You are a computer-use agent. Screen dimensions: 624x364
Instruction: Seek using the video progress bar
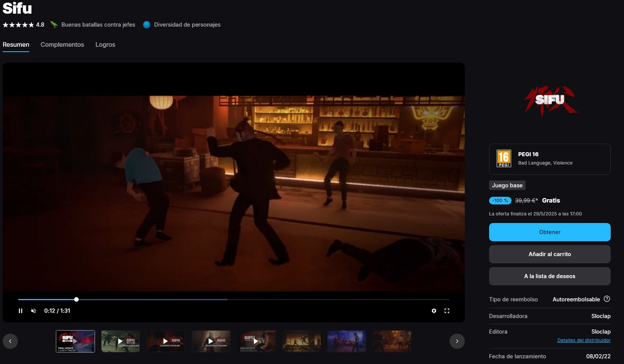pos(233,299)
